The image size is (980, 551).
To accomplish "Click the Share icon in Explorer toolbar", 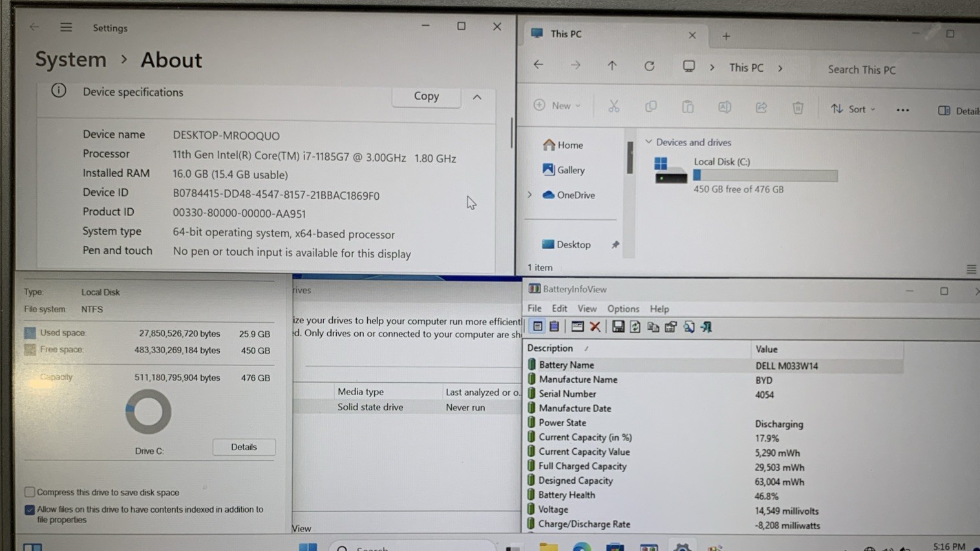I will [x=762, y=107].
